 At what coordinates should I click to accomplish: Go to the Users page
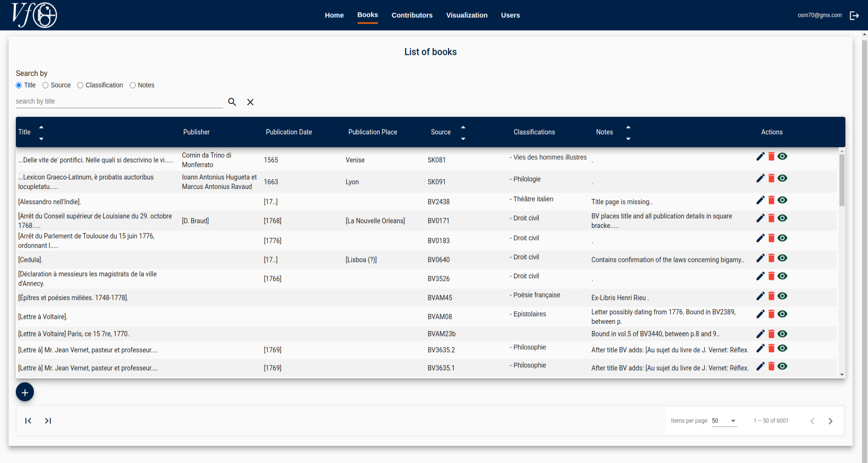pyautogui.click(x=510, y=15)
